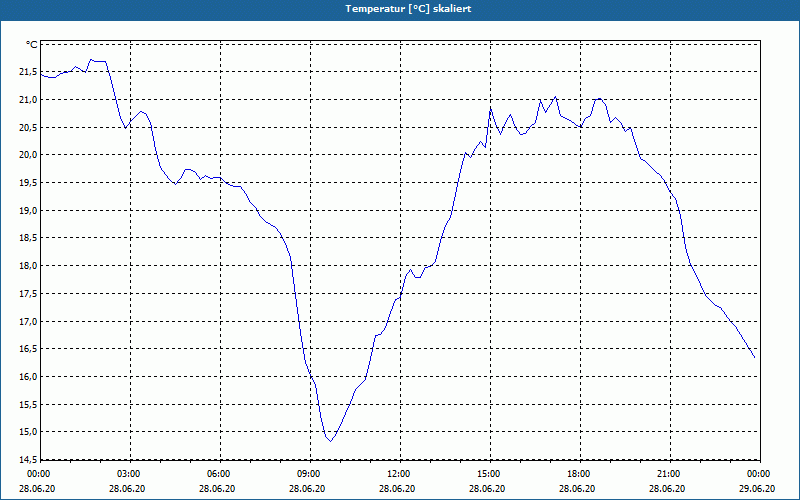Click the 09:00 time label
Viewport: 800px width, 500px height.
point(310,474)
